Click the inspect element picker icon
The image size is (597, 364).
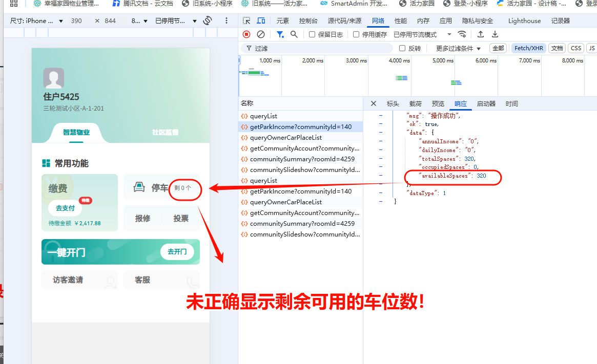tap(246, 21)
